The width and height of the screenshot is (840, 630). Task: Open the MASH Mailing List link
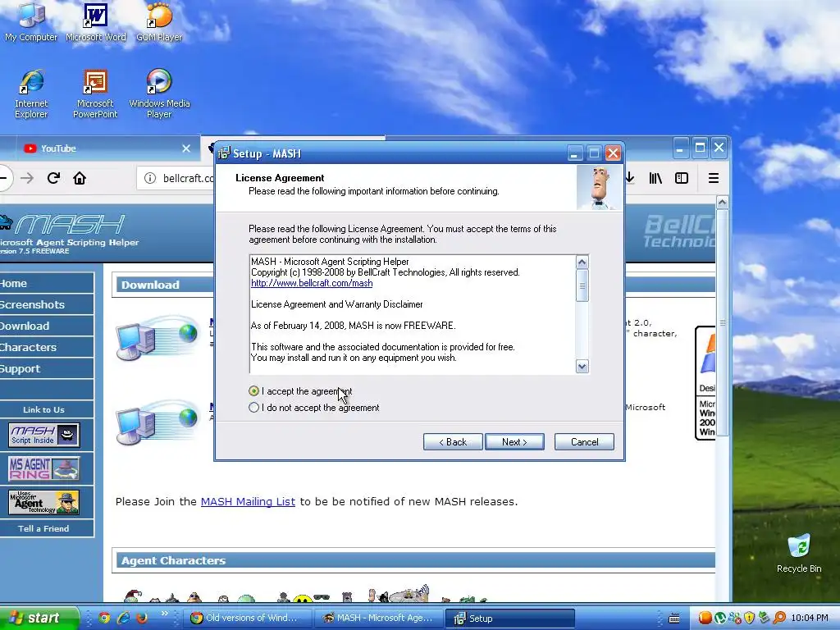[x=248, y=501]
